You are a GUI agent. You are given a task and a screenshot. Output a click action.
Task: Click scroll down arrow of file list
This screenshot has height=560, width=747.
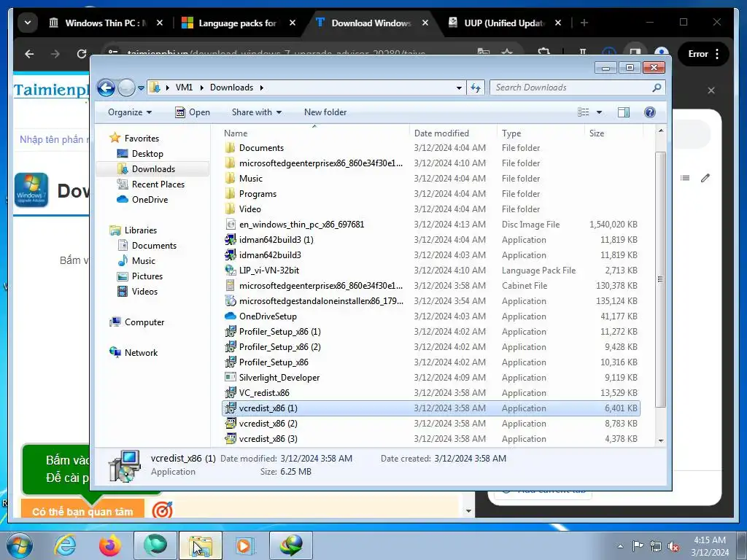661,440
